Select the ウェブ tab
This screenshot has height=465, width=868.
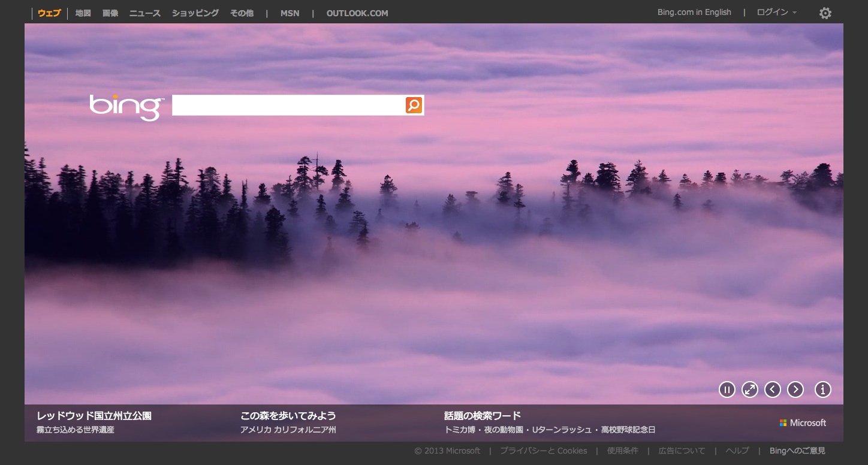click(x=49, y=13)
